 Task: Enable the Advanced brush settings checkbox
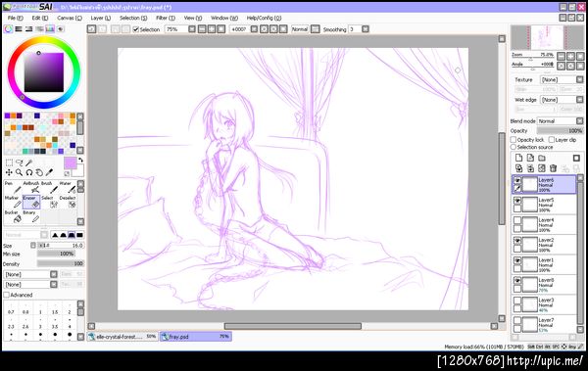pos(7,295)
